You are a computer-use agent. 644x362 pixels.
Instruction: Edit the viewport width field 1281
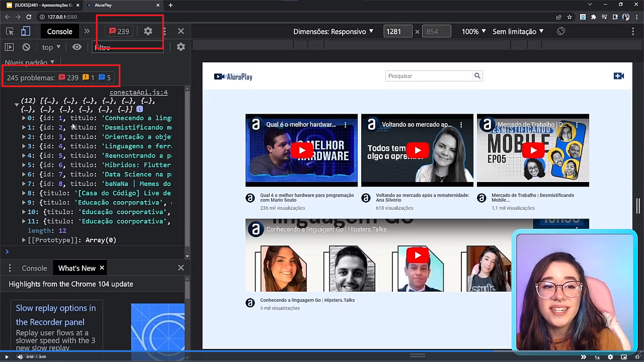coord(397,32)
